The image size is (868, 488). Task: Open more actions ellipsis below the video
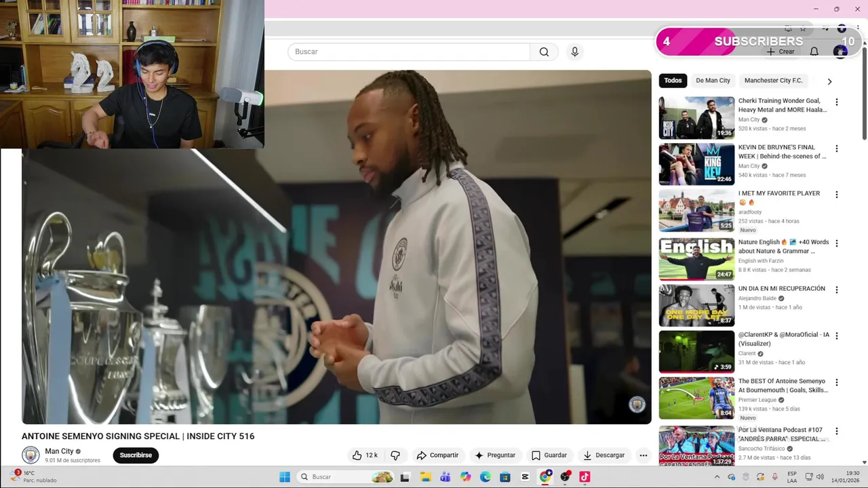tap(643, 455)
